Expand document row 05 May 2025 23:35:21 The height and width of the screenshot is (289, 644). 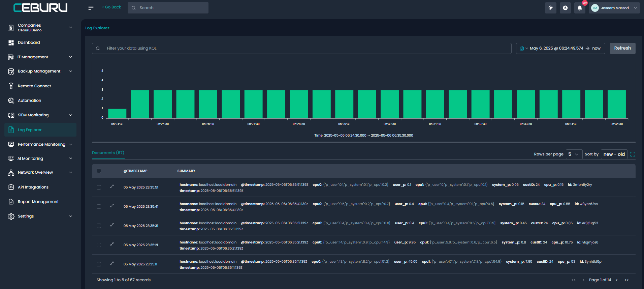(112, 244)
